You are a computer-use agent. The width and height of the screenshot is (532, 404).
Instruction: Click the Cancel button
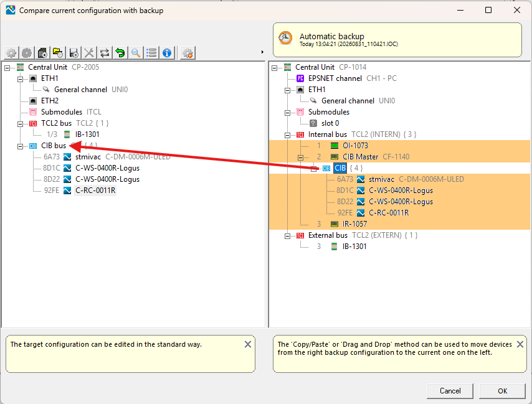click(x=450, y=391)
